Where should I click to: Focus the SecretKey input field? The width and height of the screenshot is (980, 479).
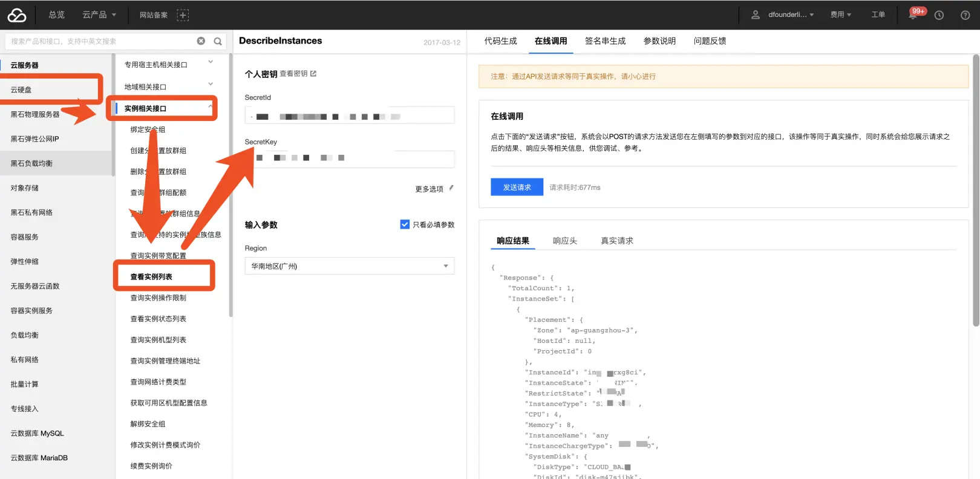click(350, 158)
